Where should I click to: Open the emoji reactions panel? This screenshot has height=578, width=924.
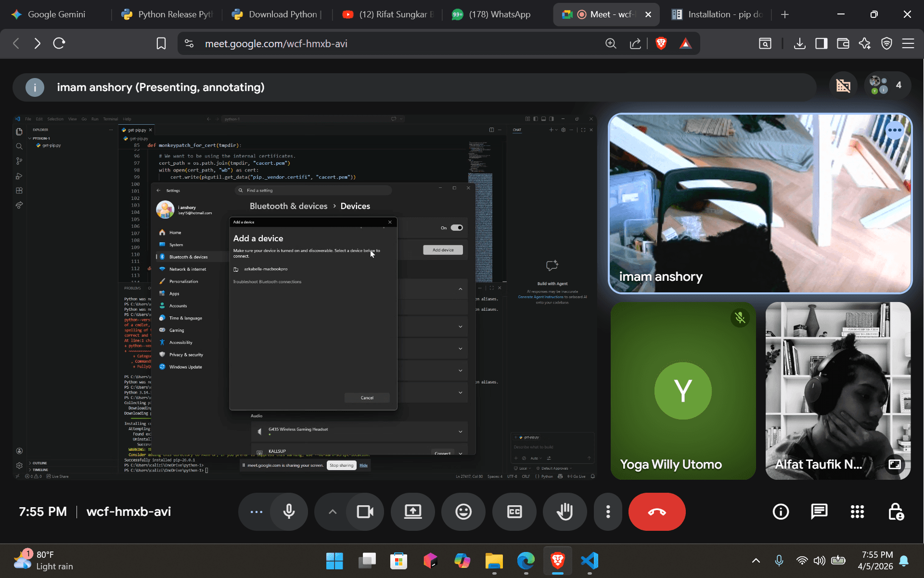(x=463, y=512)
